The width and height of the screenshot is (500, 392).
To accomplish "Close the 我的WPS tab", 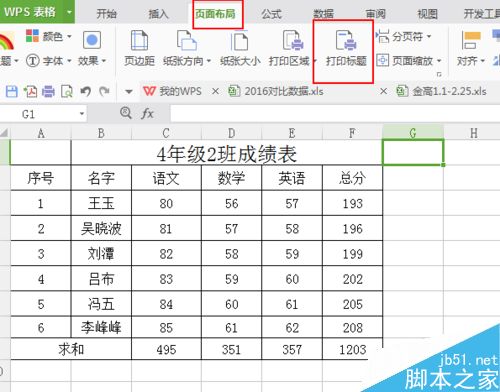I will [215, 91].
